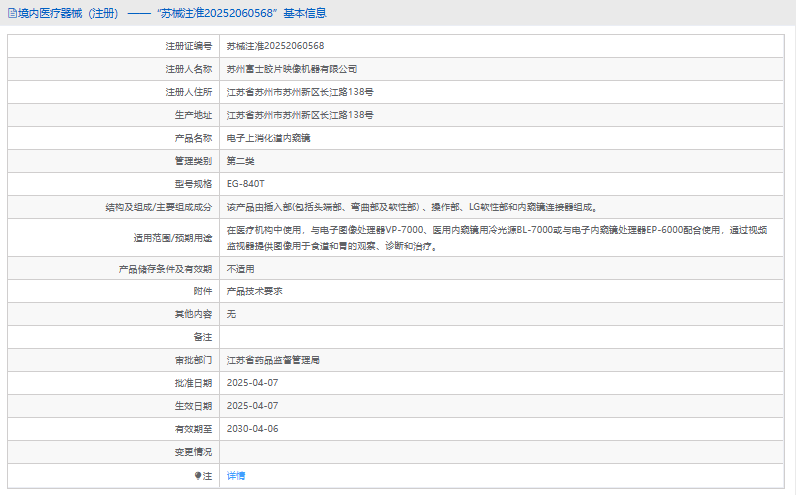The image size is (796, 495).
Task: Click the 产品名称 label
Action: point(193,138)
